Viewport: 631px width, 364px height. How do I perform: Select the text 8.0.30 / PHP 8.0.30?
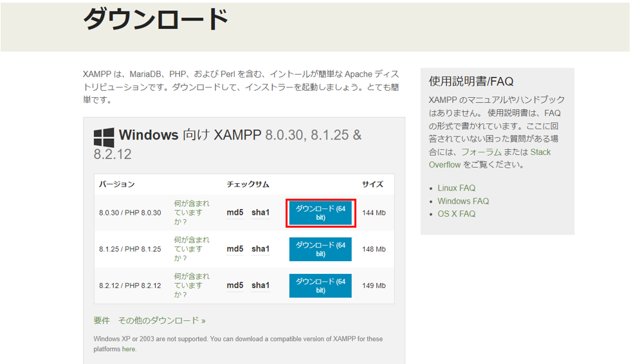click(130, 213)
